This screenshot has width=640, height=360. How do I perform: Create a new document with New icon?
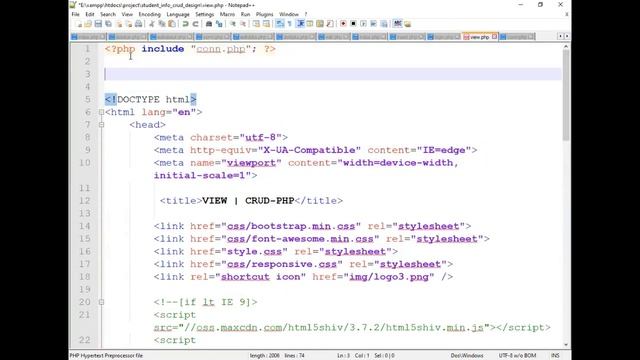(x=78, y=24)
